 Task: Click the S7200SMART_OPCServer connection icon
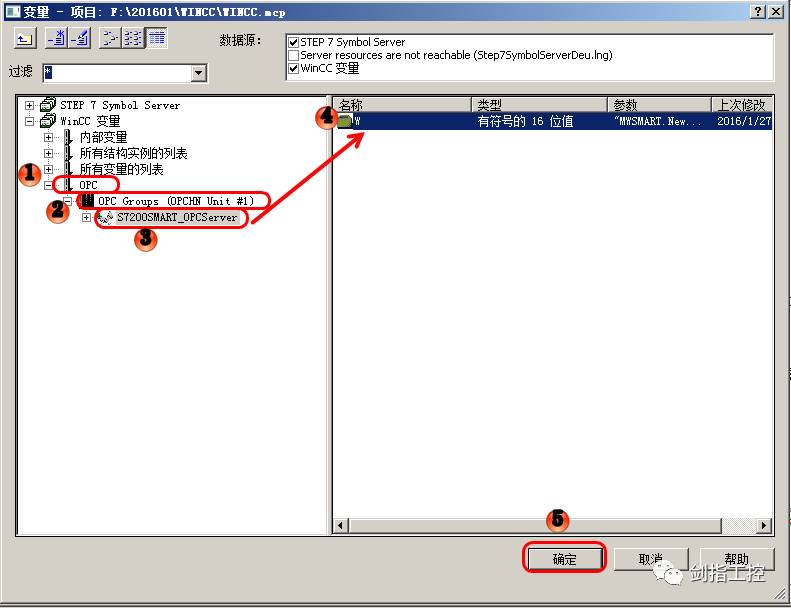(x=105, y=217)
